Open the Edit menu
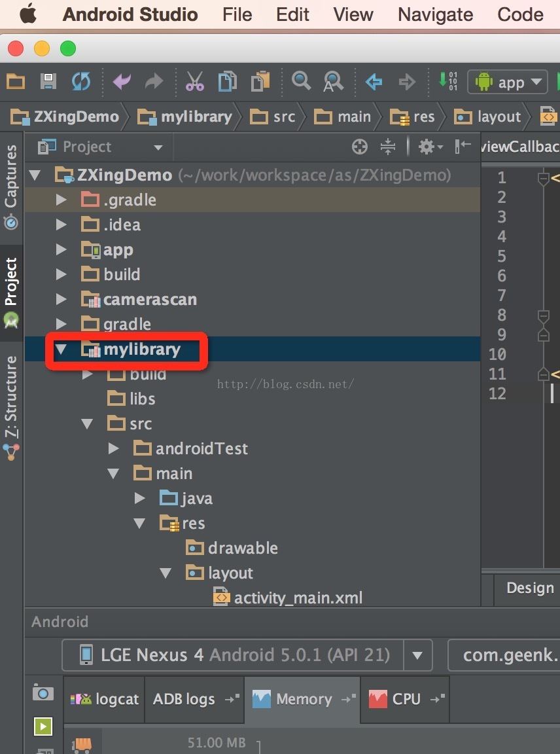This screenshot has height=754, width=560. click(292, 14)
